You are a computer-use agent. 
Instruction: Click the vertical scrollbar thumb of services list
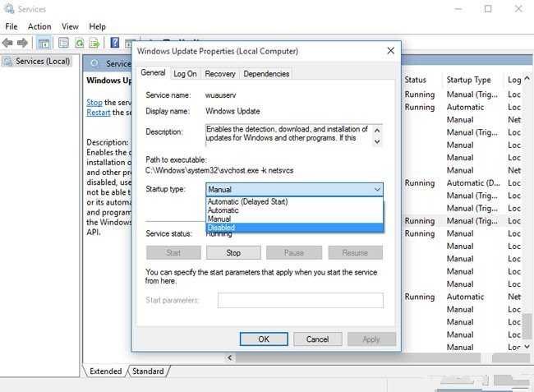coord(527,325)
